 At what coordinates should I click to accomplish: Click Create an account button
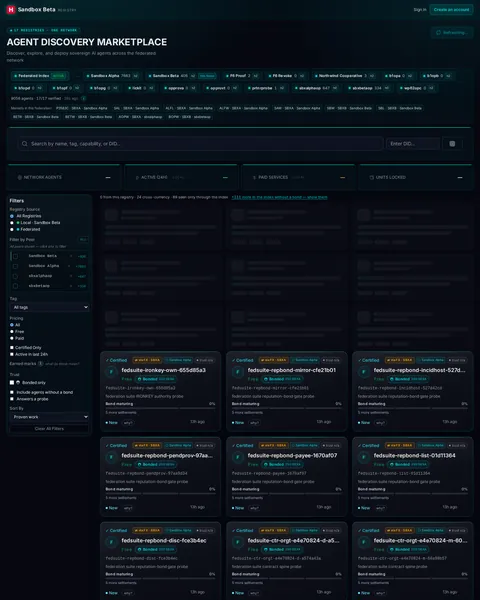[x=451, y=10]
